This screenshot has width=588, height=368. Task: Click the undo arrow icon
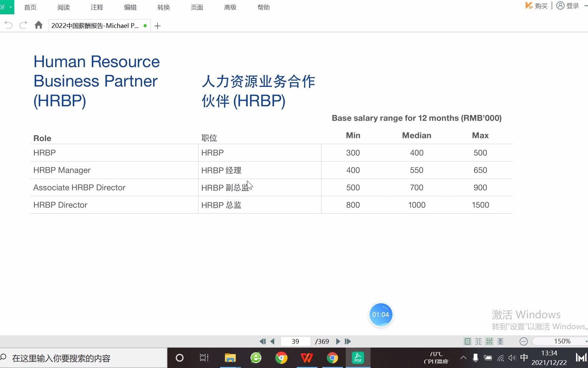pos(9,25)
